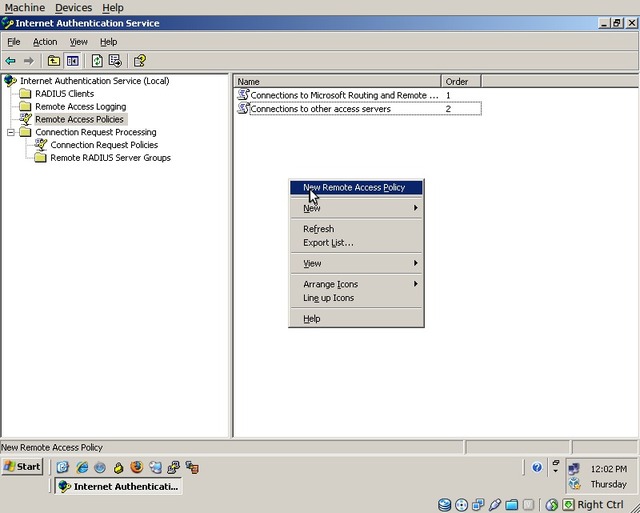Toggle the Show/Hide Console Tree icon
This screenshot has width=640, height=513.
coord(72,61)
